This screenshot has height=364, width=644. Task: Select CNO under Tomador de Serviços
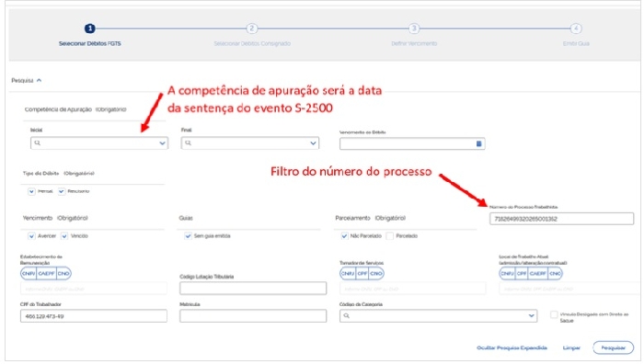pos(376,273)
